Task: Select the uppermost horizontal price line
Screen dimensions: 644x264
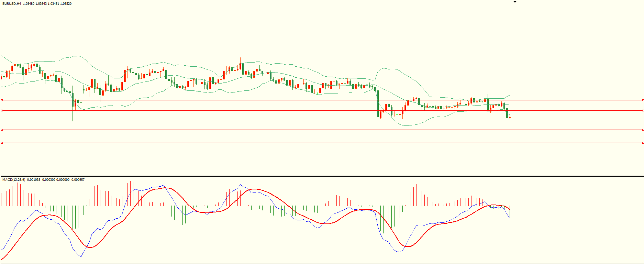Action: 322,100
